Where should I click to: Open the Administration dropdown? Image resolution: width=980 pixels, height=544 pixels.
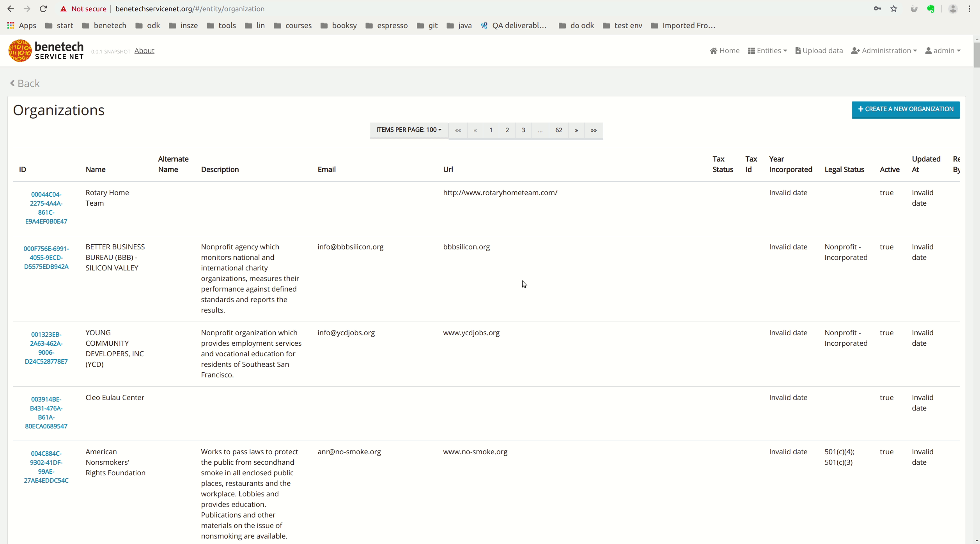coord(884,50)
